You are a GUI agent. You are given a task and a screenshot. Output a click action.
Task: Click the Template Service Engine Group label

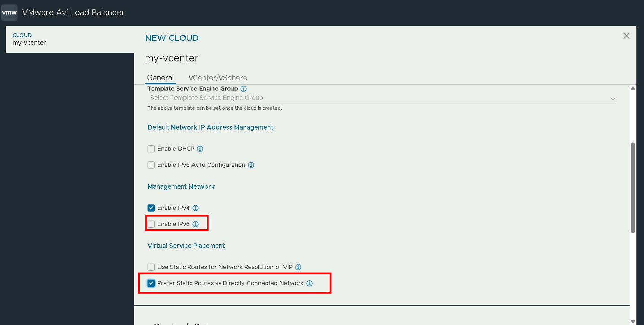pos(193,89)
